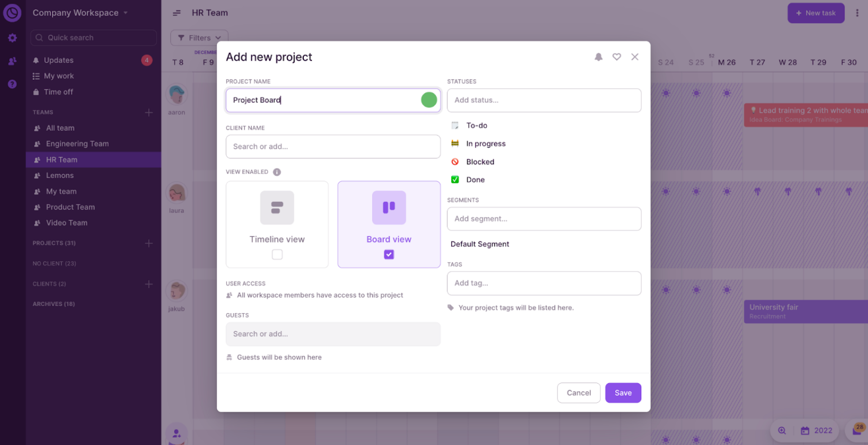This screenshot has height=445, width=868.
Task: Select Time off in sidebar
Action: (58, 91)
